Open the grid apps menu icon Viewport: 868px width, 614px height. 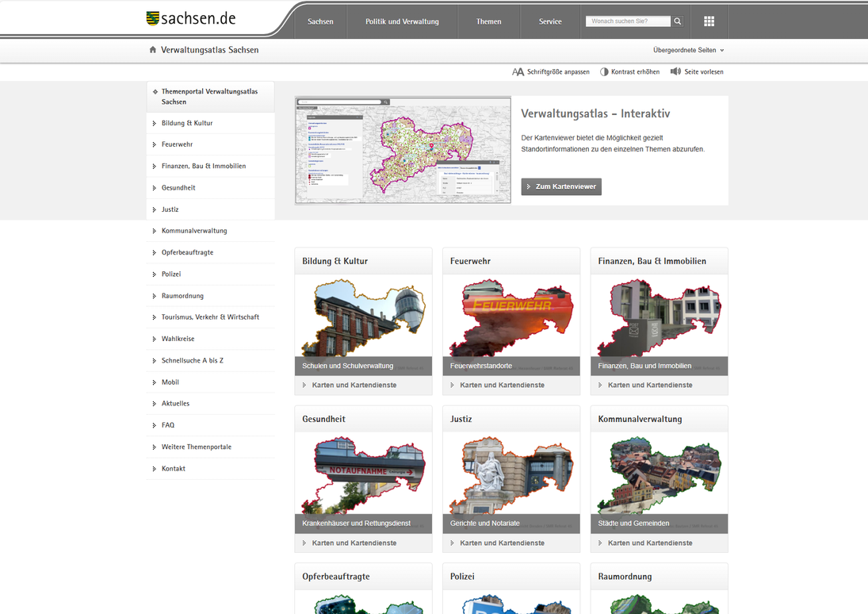point(709,21)
